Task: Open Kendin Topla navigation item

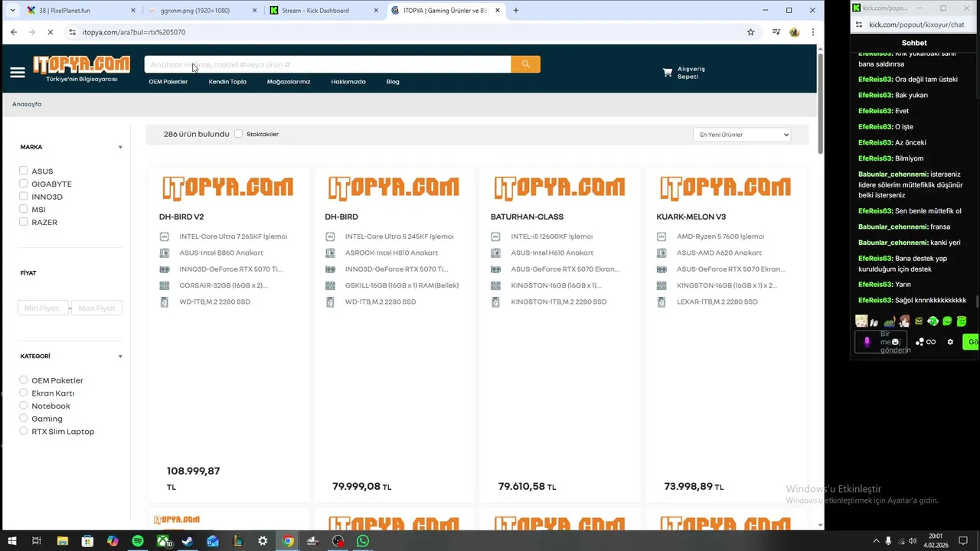Action: click(x=227, y=82)
